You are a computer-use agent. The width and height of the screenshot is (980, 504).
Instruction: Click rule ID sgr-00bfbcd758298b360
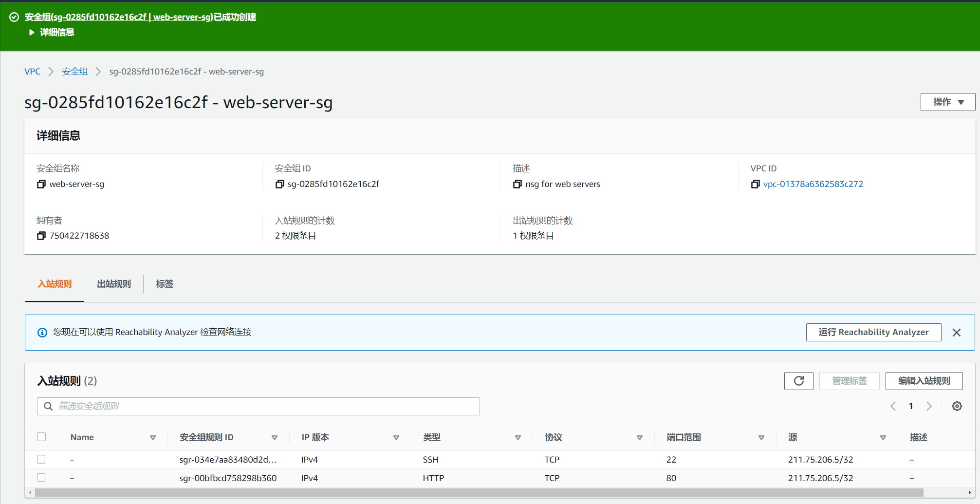click(x=228, y=478)
